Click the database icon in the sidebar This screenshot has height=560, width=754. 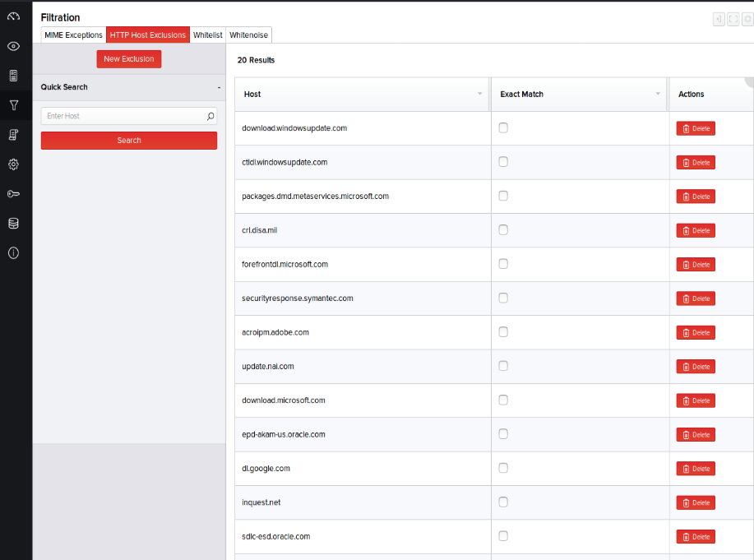click(13, 224)
